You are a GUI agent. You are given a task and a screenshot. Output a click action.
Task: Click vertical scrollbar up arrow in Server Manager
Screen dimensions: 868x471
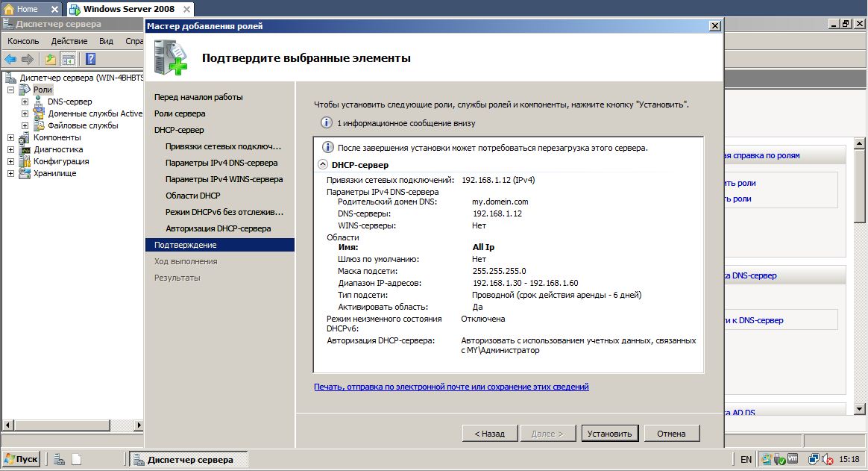click(859, 143)
